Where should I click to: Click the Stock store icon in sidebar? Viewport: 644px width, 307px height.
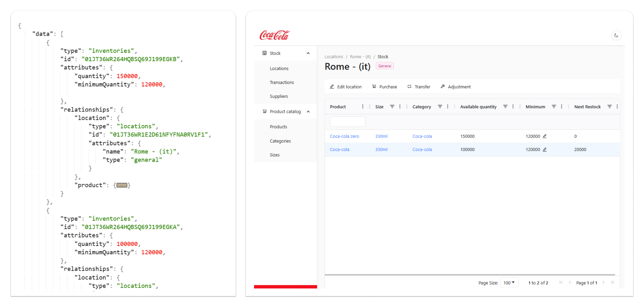[x=264, y=53]
